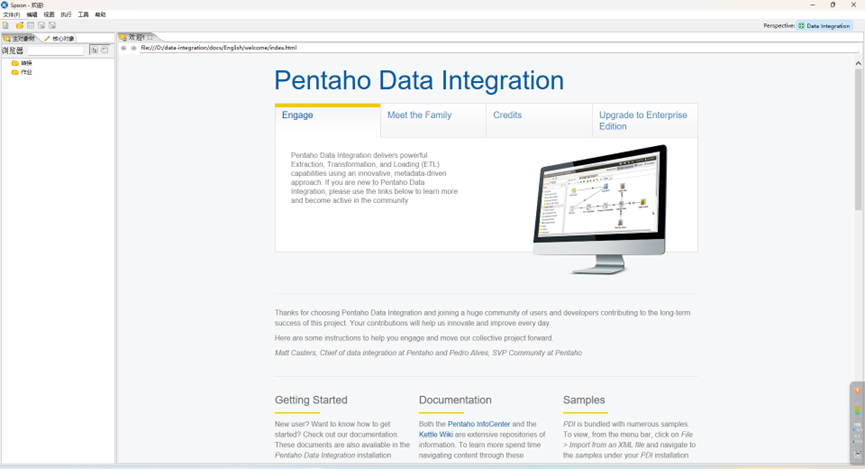Screen dimensions: 865x469
Task: Open the 文件(F) menu
Action: [12, 14]
